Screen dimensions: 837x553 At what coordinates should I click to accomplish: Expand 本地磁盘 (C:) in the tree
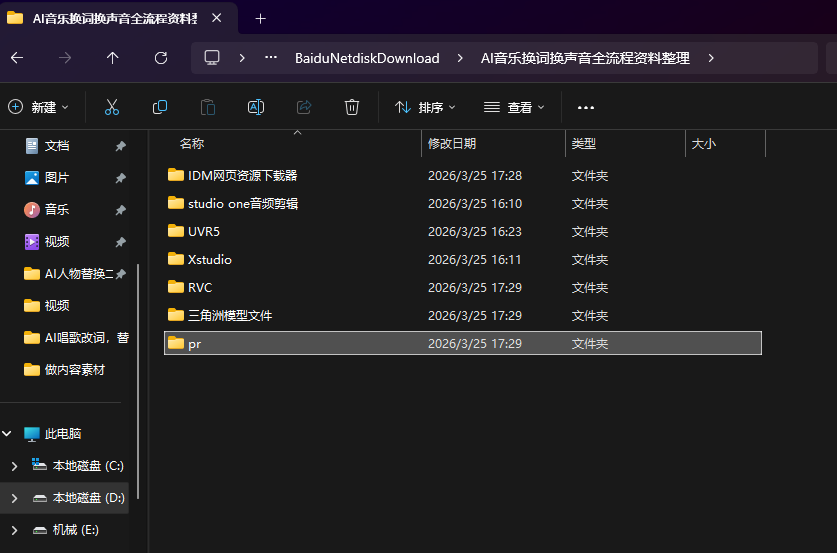click(14, 466)
